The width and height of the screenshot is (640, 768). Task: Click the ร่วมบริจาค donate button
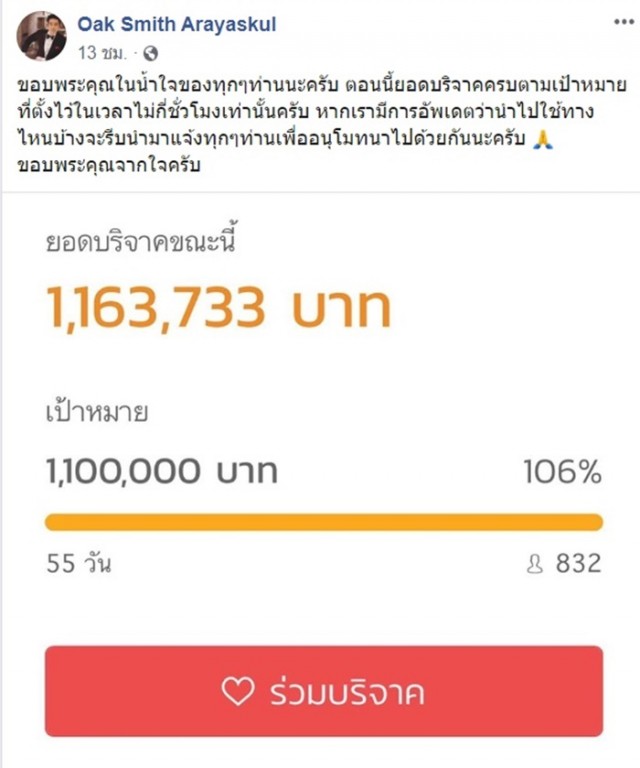[324, 691]
